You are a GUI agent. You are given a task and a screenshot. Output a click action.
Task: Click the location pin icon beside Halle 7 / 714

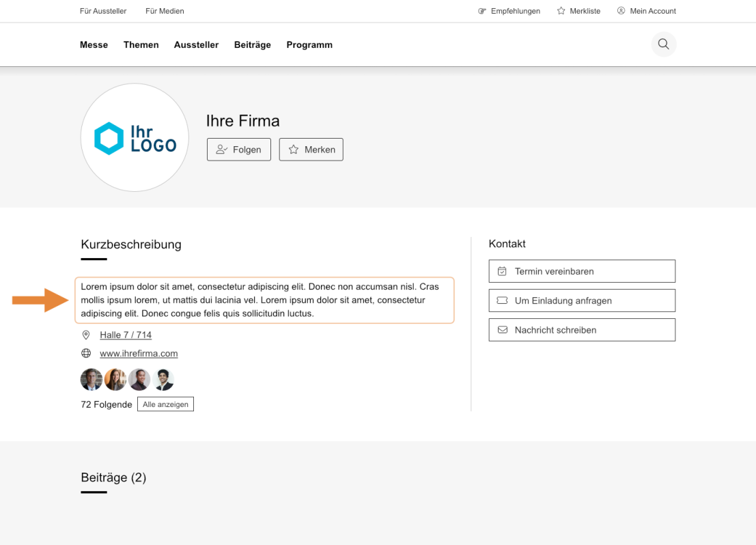[x=86, y=335]
